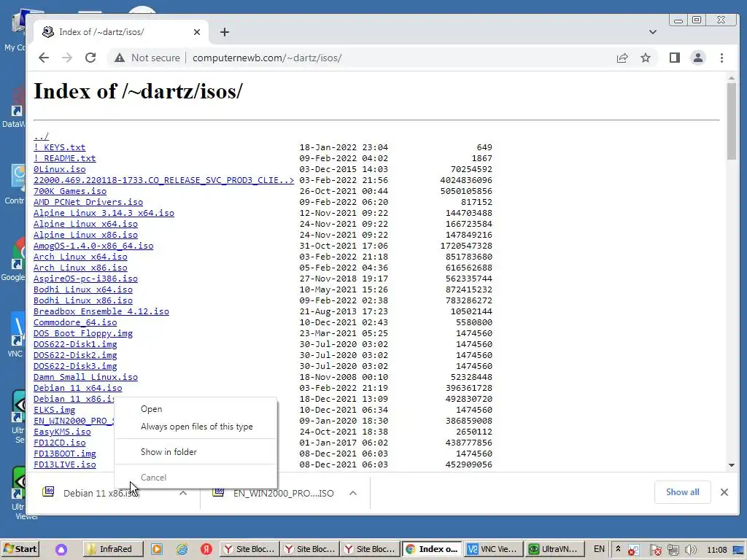Share this page via share icon

pyautogui.click(x=622, y=58)
